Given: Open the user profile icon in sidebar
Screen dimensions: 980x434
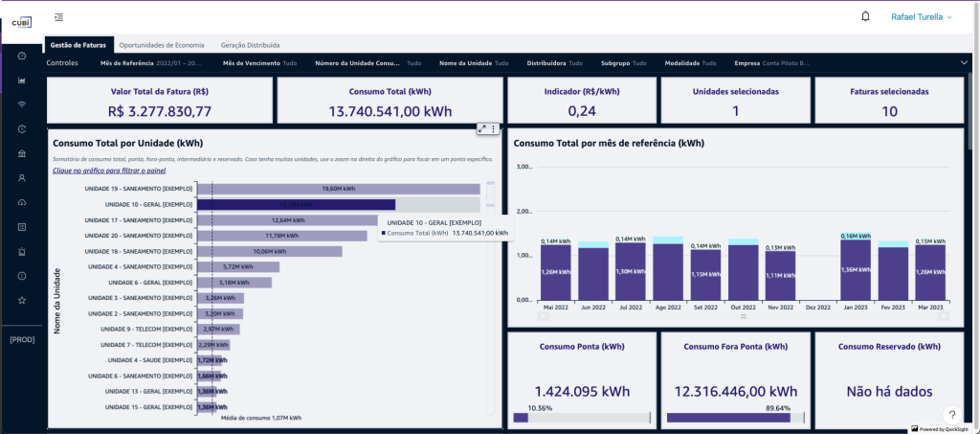Looking at the screenshot, I should point(22,178).
